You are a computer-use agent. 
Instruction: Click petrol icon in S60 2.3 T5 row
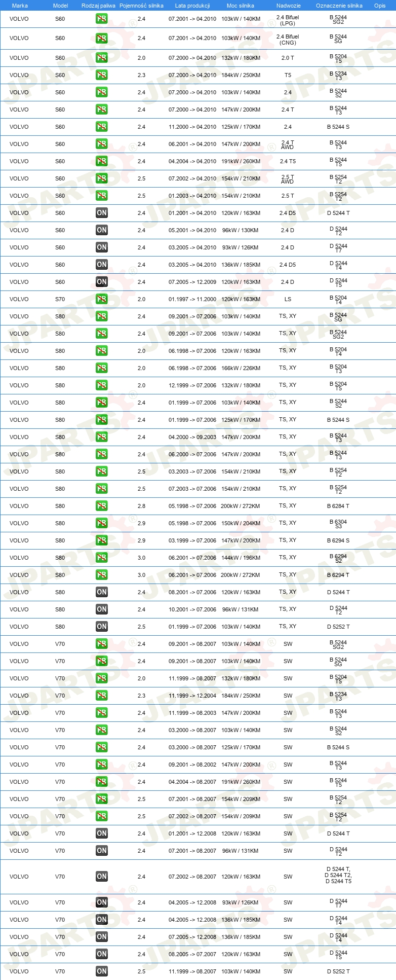click(102, 75)
